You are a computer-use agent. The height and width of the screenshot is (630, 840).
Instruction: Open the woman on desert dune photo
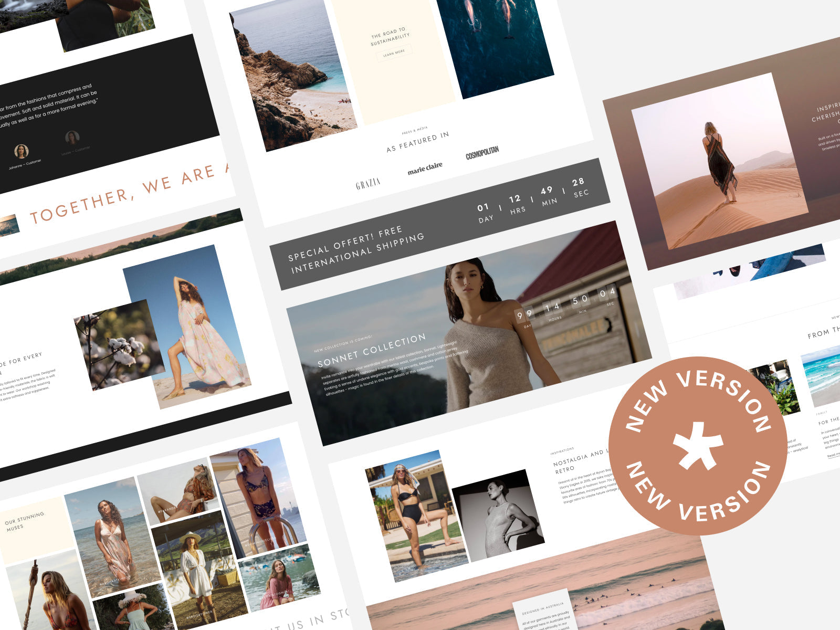[719, 161]
